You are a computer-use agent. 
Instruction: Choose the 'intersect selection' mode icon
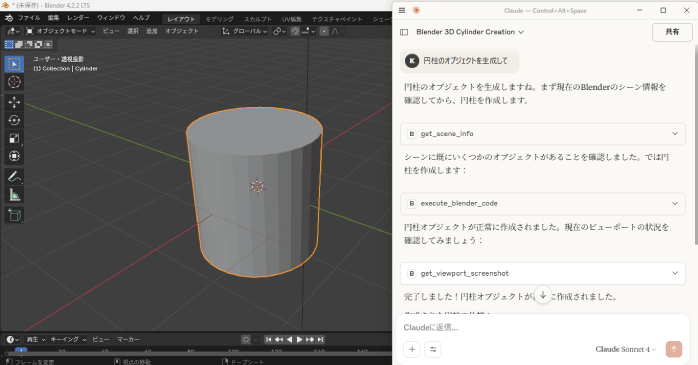48,45
